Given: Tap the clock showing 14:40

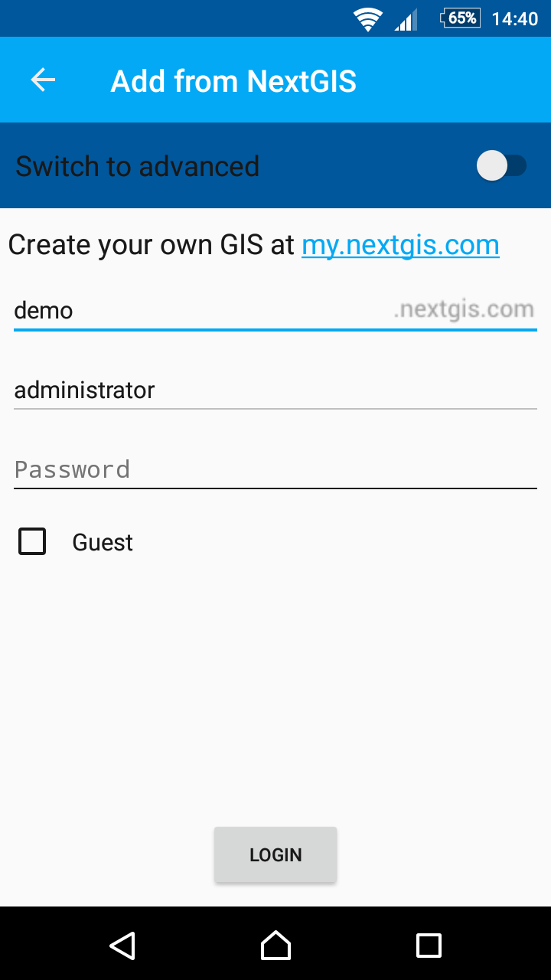Looking at the screenshot, I should (514, 18).
